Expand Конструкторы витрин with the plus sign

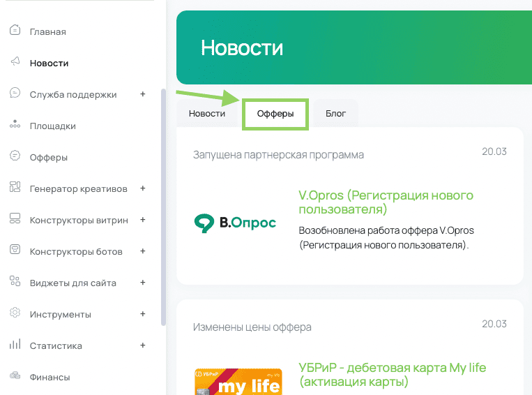[x=143, y=220]
